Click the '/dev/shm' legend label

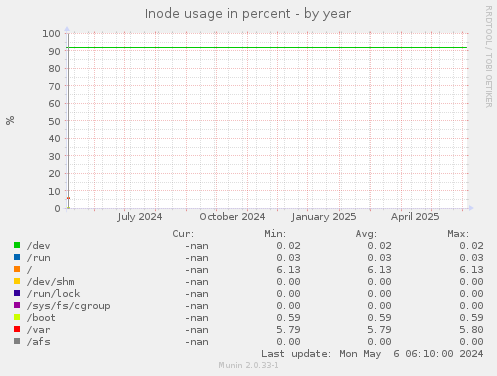pyautogui.click(x=51, y=282)
